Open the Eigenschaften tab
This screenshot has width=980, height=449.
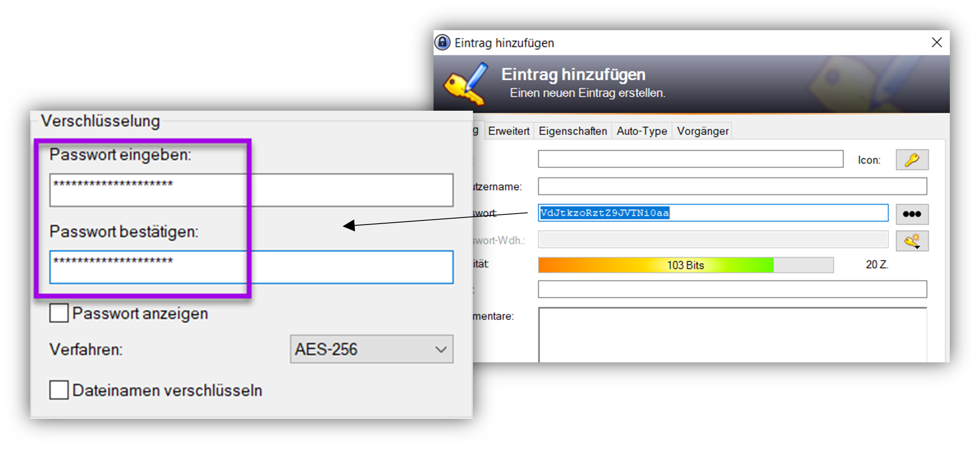pos(573,131)
